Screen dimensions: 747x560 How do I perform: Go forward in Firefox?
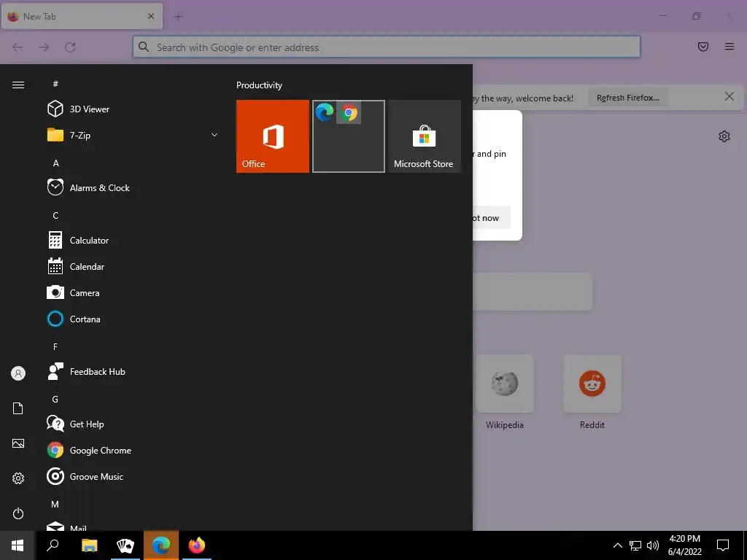click(44, 47)
